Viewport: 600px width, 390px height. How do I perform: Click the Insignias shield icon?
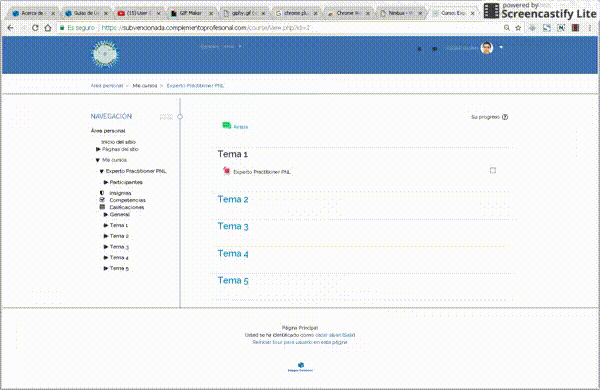(x=102, y=193)
